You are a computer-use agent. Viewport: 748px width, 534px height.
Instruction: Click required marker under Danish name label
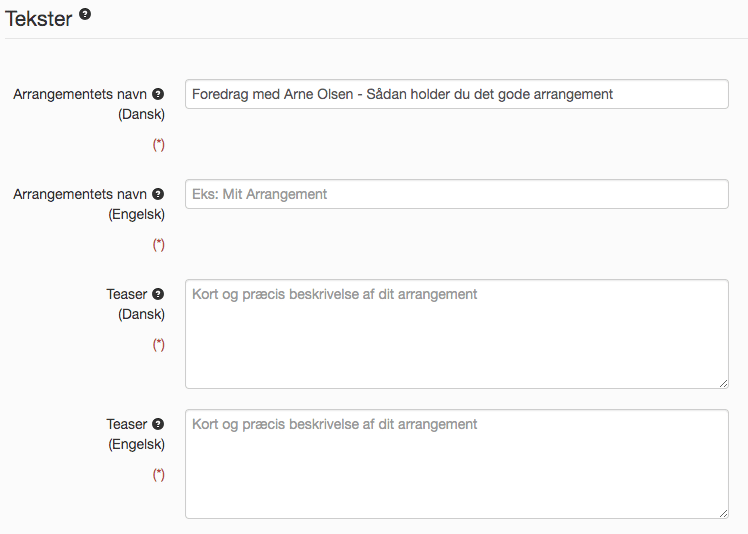tap(159, 144)
